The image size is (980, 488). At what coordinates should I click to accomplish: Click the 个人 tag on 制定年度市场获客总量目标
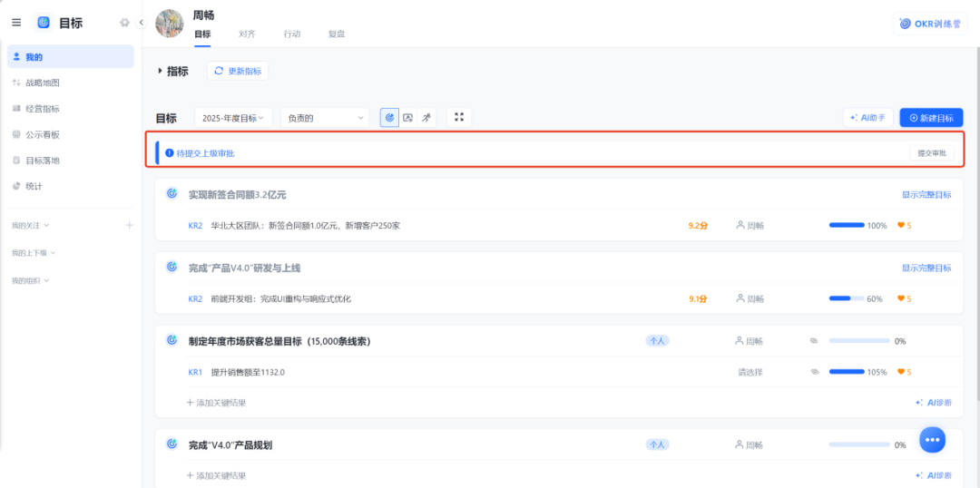coord(657,340)
